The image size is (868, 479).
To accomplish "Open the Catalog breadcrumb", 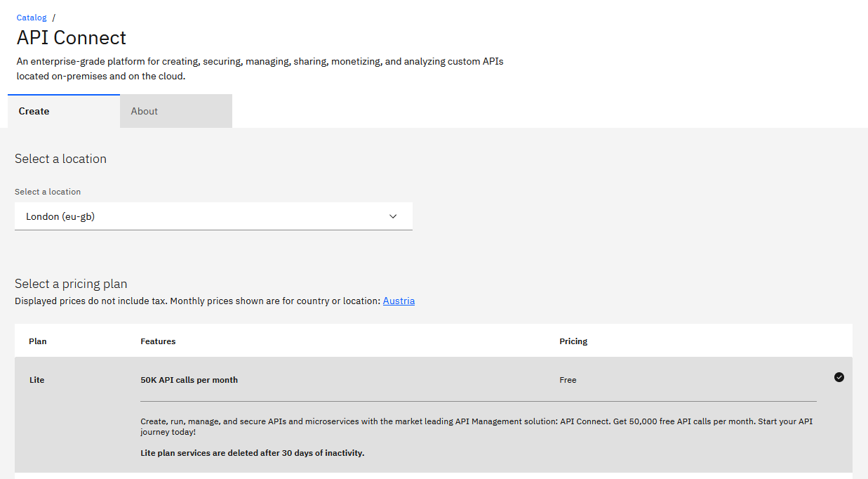I will [x=31, y=17].
